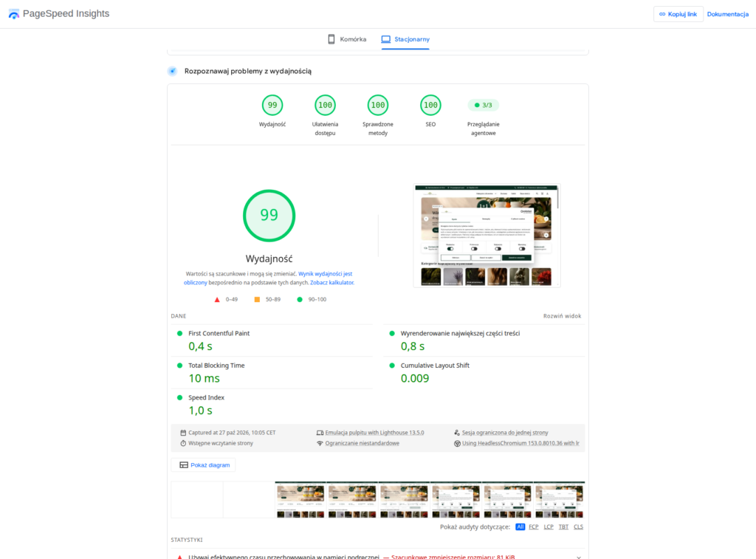
Task: Click the large 99 performance gauge
Action: (269, 215)
